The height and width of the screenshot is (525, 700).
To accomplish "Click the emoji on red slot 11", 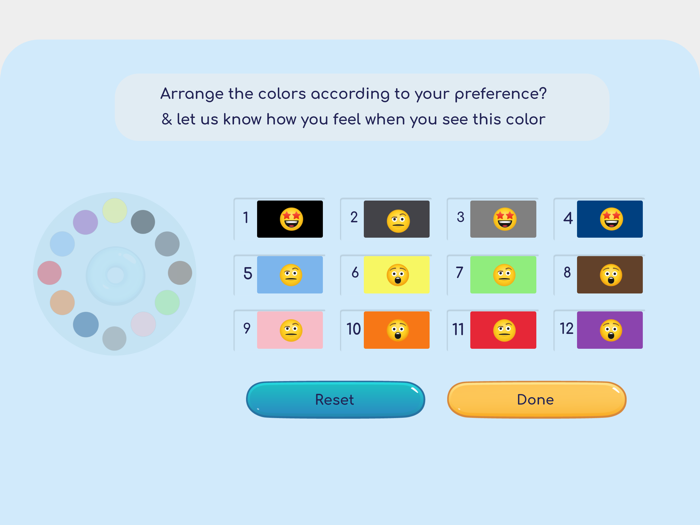I will 505,330.
